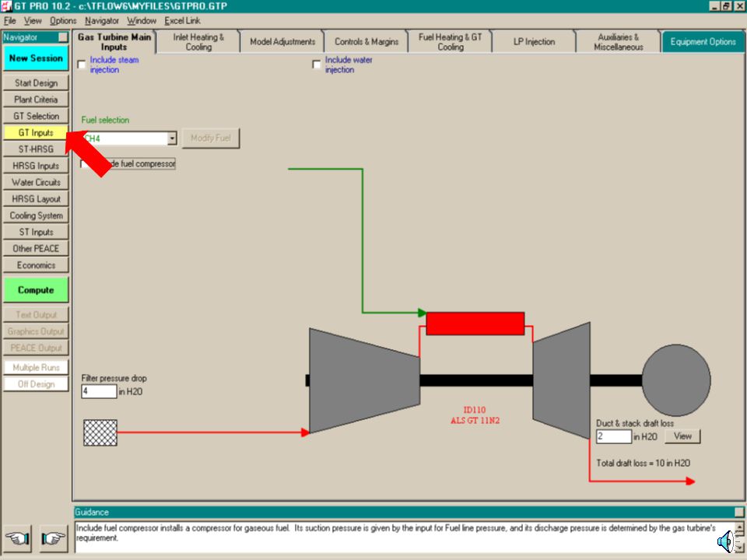Viewport: 747px width, 560px height.
Task: Toggle the Navigator panel square button
Action: pyautogui.click(x=63, y=37)
